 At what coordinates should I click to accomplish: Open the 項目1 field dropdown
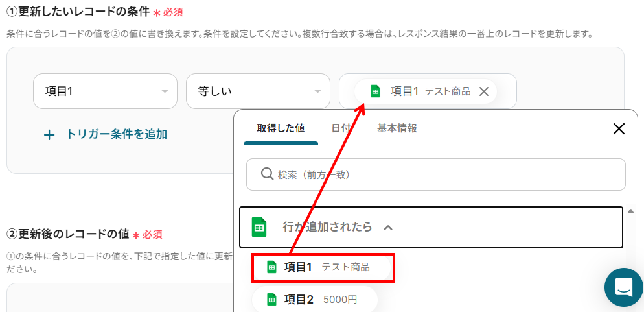[105, 91]
